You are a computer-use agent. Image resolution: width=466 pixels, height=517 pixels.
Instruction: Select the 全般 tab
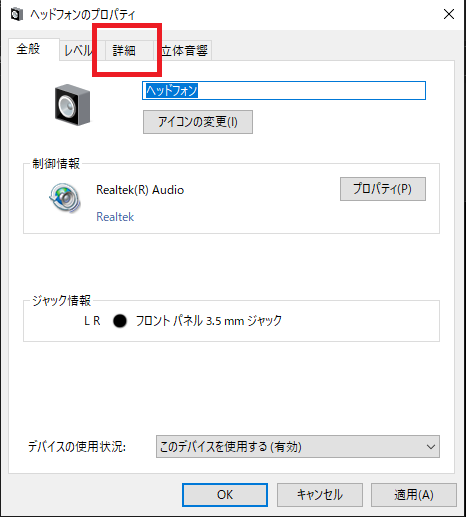point(34,49)
